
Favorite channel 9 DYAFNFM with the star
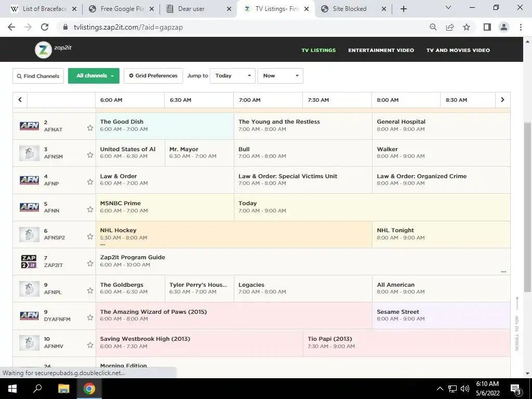point(90,317)
